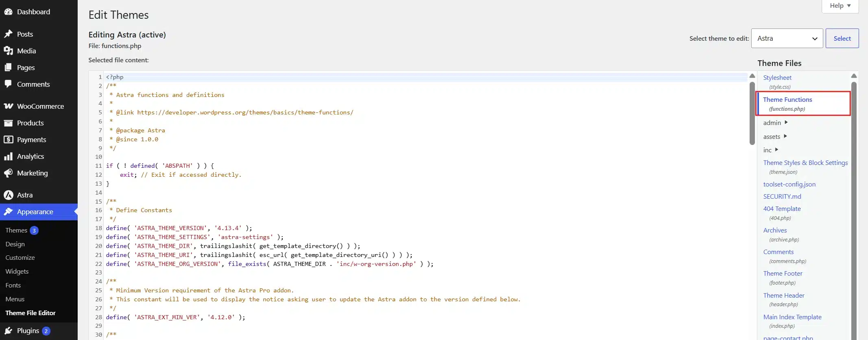Click the Comments speech bubble icon
868x340 pixels.
click(x=8, y=84)
